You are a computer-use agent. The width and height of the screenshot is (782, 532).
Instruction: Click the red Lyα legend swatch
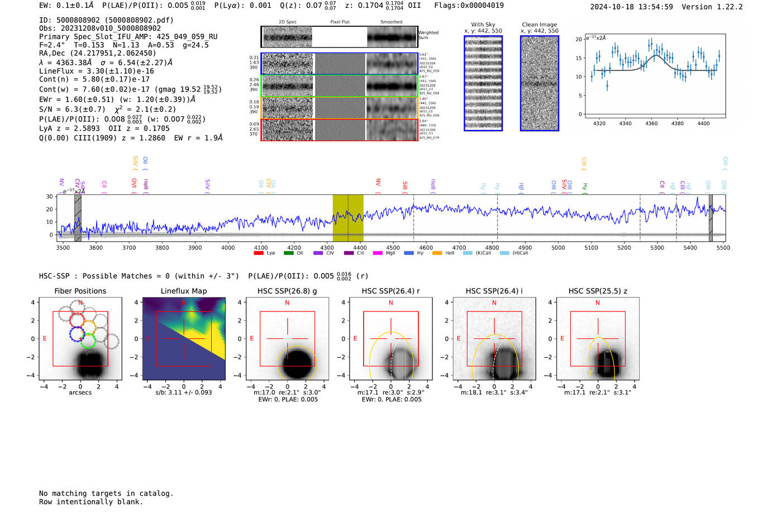click(x=259, y=253)
